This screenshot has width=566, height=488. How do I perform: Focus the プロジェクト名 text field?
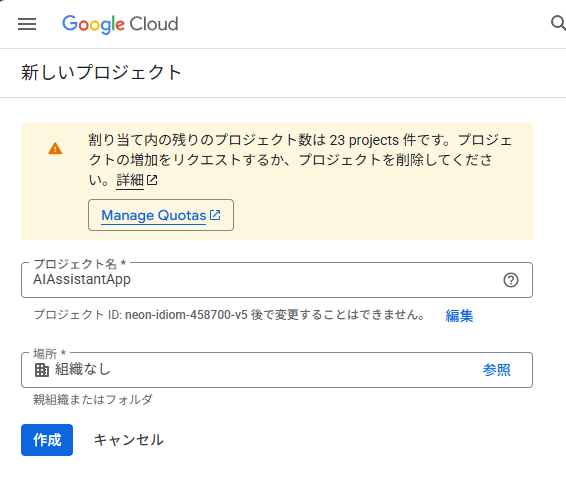277,280
